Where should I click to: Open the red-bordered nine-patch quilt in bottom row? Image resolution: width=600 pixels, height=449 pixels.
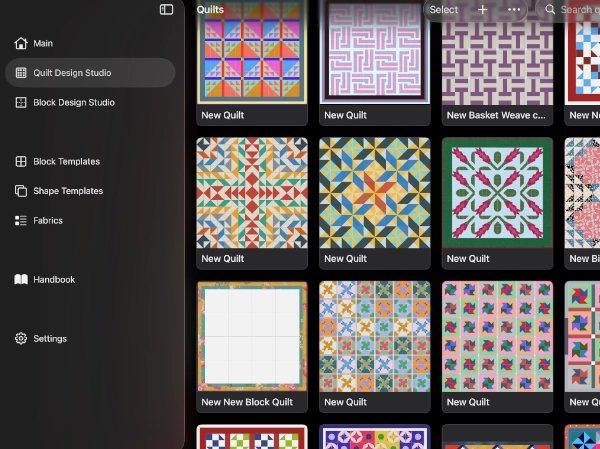[x=252, y=437]
